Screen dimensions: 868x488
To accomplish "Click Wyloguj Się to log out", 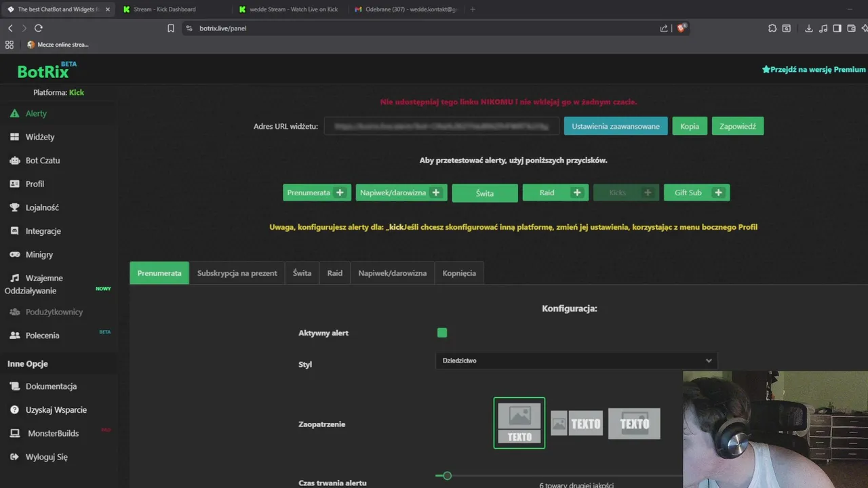I will tap(46, 457).
